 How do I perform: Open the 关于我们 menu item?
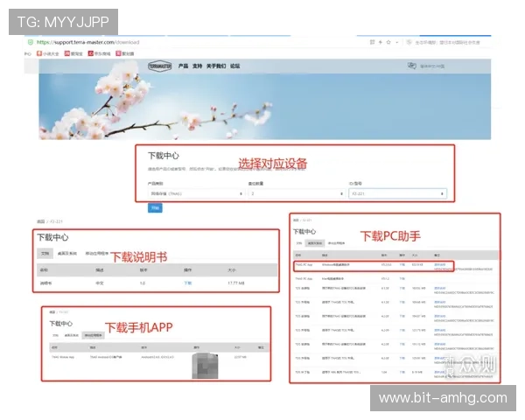point(216,66)
